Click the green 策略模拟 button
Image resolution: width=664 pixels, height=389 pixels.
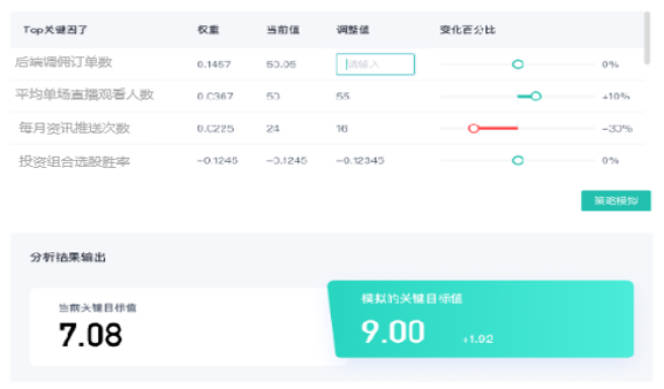tap(616, 201)
